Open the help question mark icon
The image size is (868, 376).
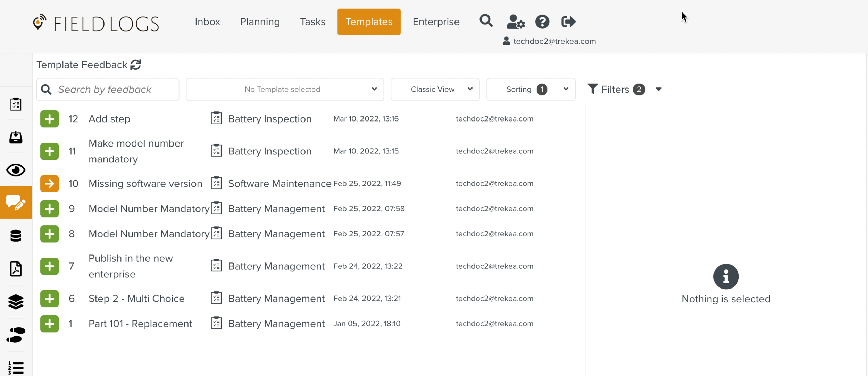point(542,22)
